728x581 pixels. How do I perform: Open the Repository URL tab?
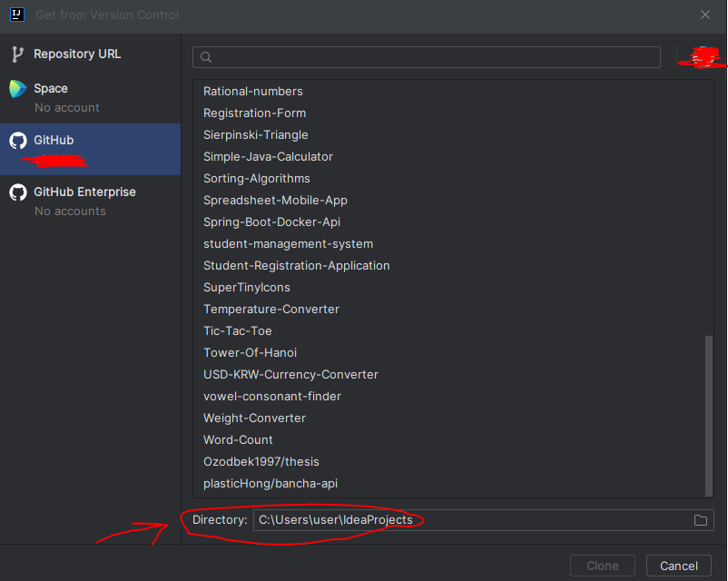tap(91, 54)
